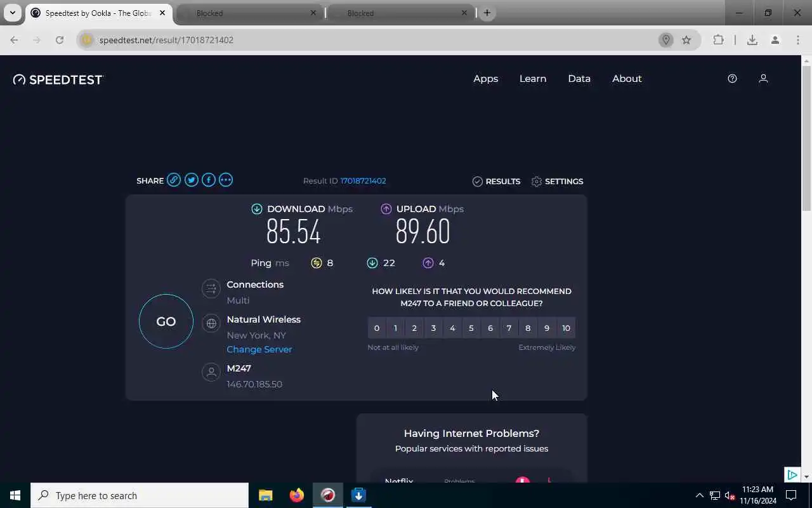Share the result on Twitter

click(191, 180)
